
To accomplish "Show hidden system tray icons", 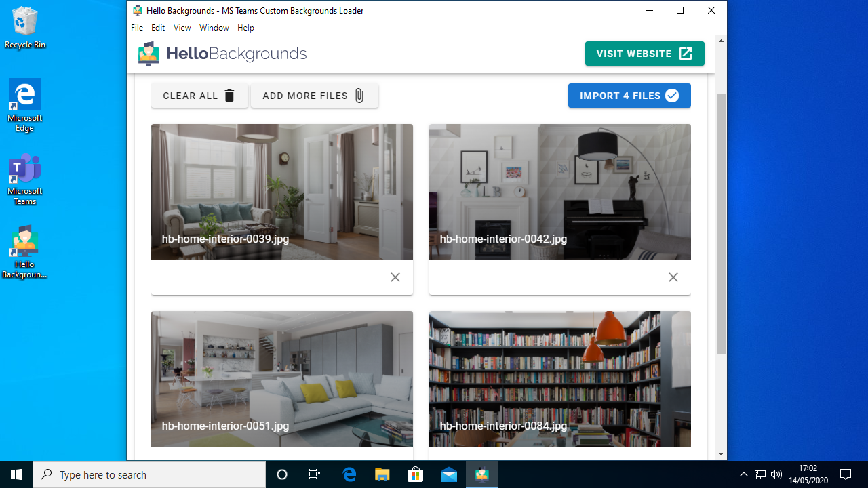I will [x=743, y=474].
